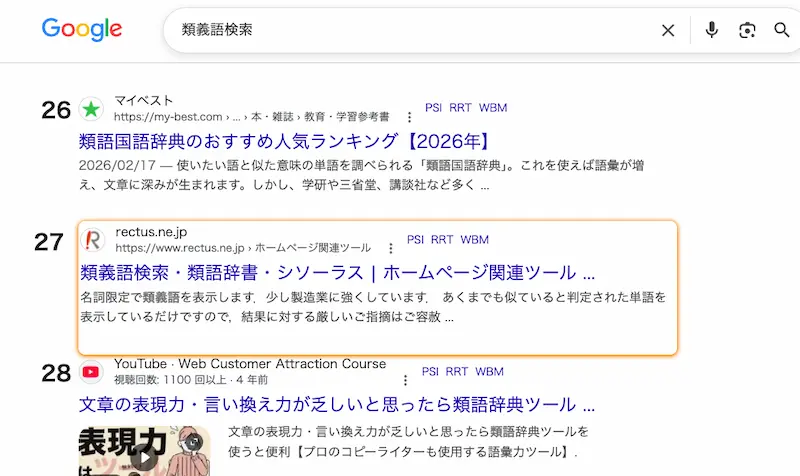Image resolution: width=800 pixels, height=476 pixels.
Task: Click WBM link for the YouTube result
Action: (x=489, y=371)
